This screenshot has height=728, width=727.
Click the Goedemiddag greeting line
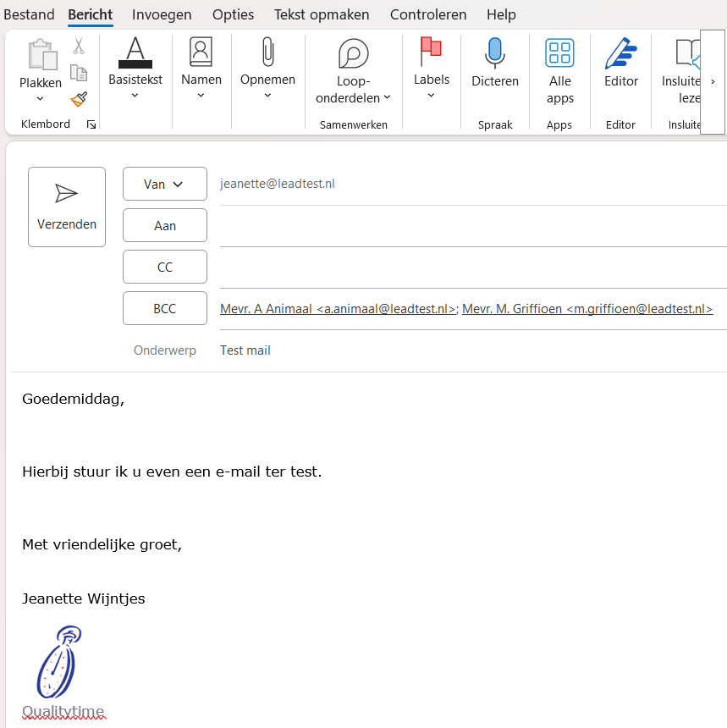74,399
